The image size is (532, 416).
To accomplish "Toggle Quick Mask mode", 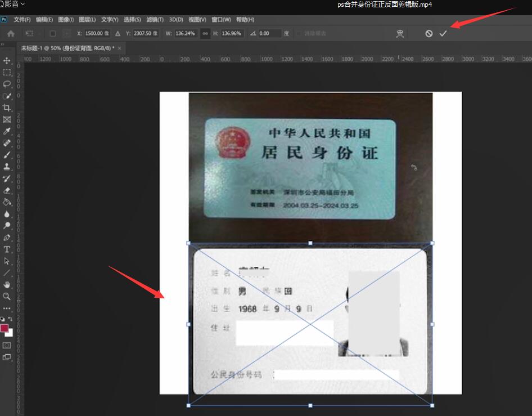I will (x=6, y=346).
